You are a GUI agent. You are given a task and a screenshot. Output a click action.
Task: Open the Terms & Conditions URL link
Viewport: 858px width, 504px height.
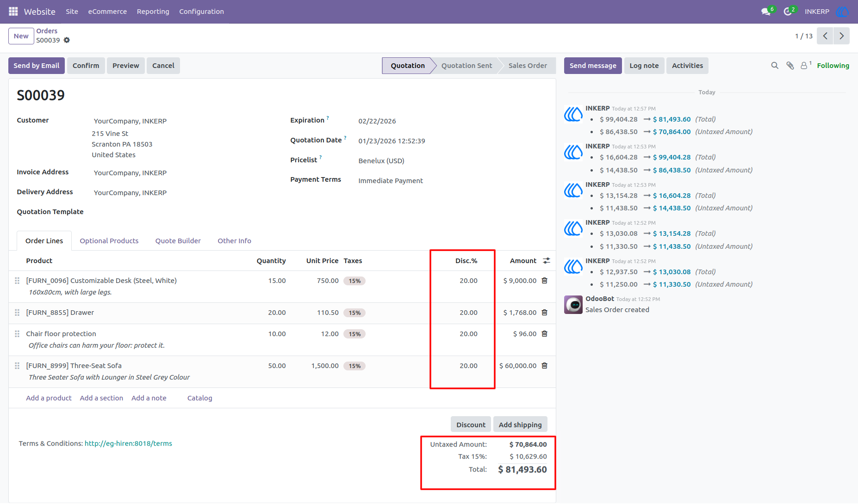128,443
